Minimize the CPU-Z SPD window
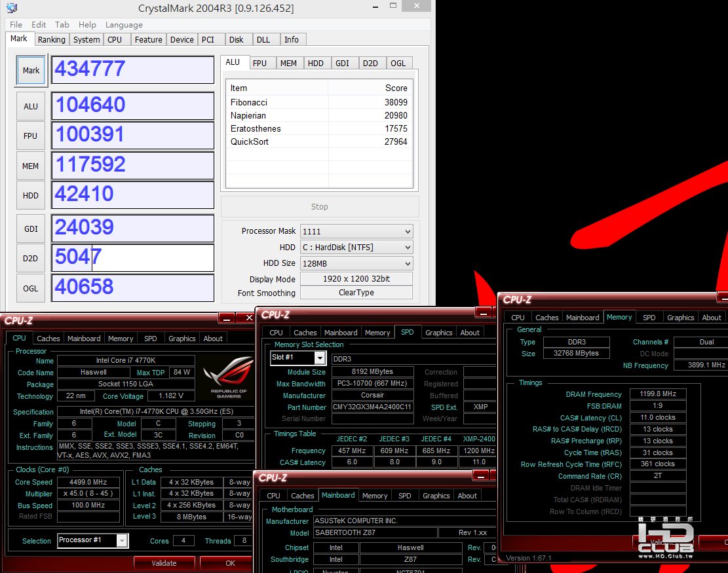 tap(484, 313)
